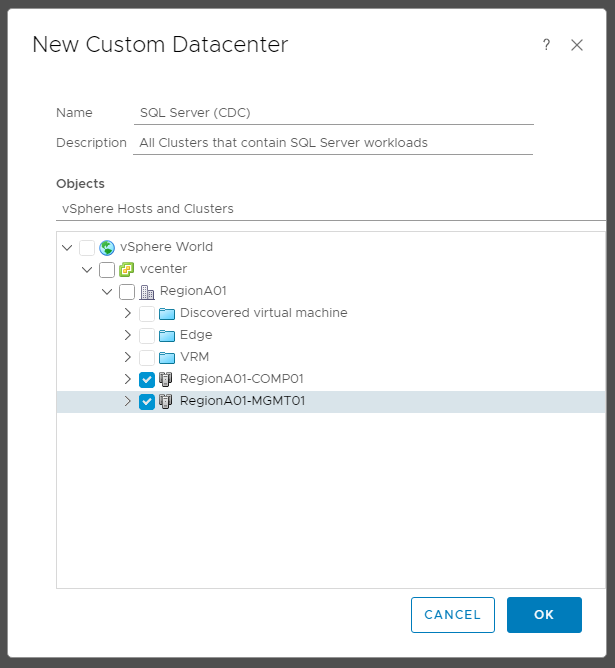
Task: Click the VRM folder icon
Action: click(167, 357)
